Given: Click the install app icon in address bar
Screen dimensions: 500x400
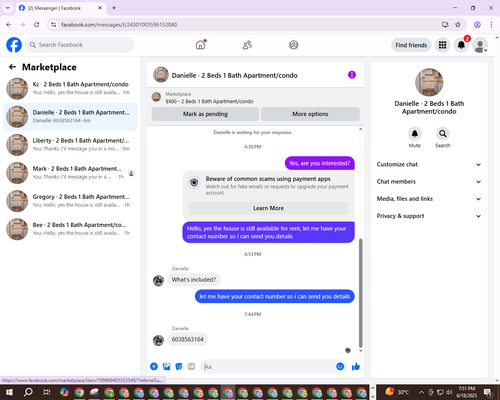Looking at the screenshot, I should [x=445, y=25].
